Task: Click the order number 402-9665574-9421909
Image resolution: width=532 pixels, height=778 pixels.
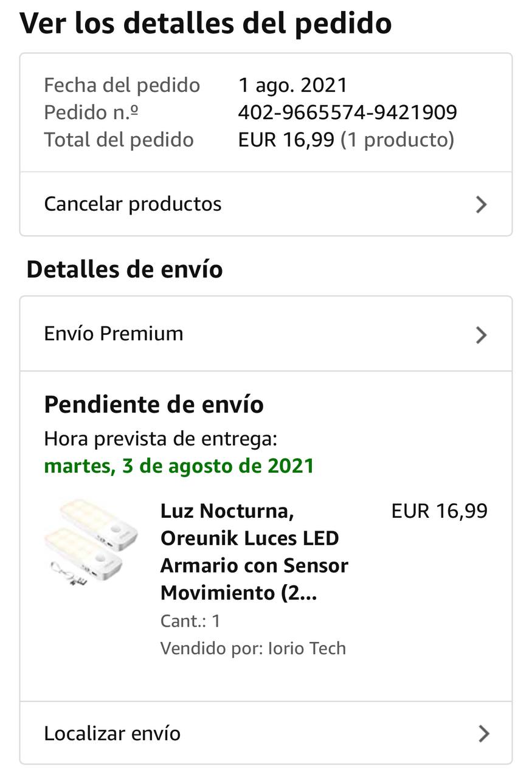Action: pyautogui.click(x=347, y=112)
